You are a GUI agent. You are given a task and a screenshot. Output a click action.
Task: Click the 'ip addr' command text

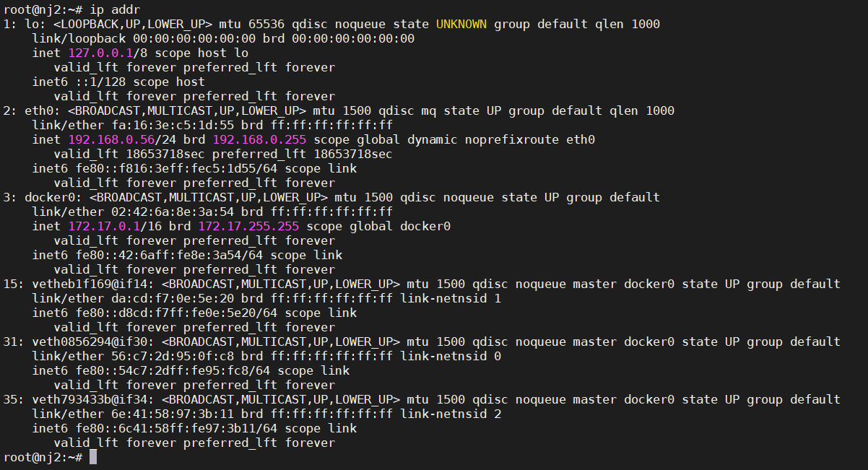coord(115,9)
